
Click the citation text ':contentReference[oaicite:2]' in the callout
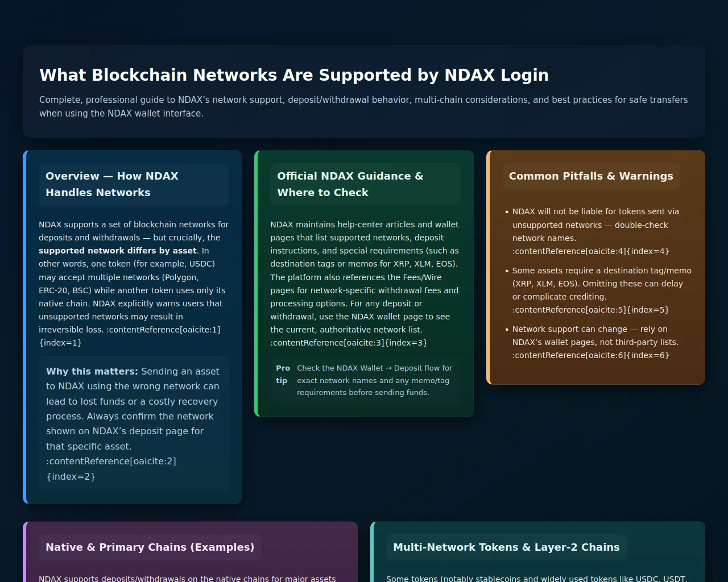coord(111,462)
